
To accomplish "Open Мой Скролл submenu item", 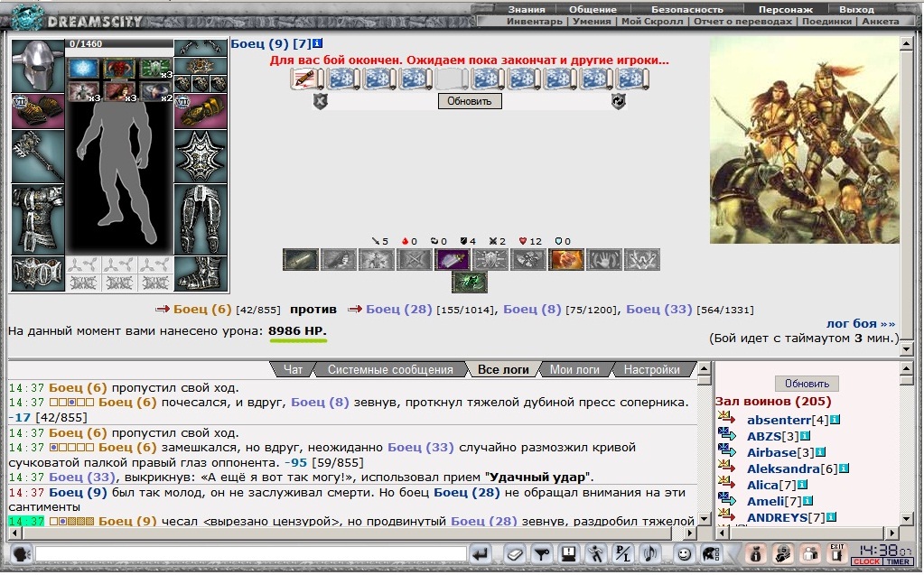I will pyautogui.click(x=652, y=21).
